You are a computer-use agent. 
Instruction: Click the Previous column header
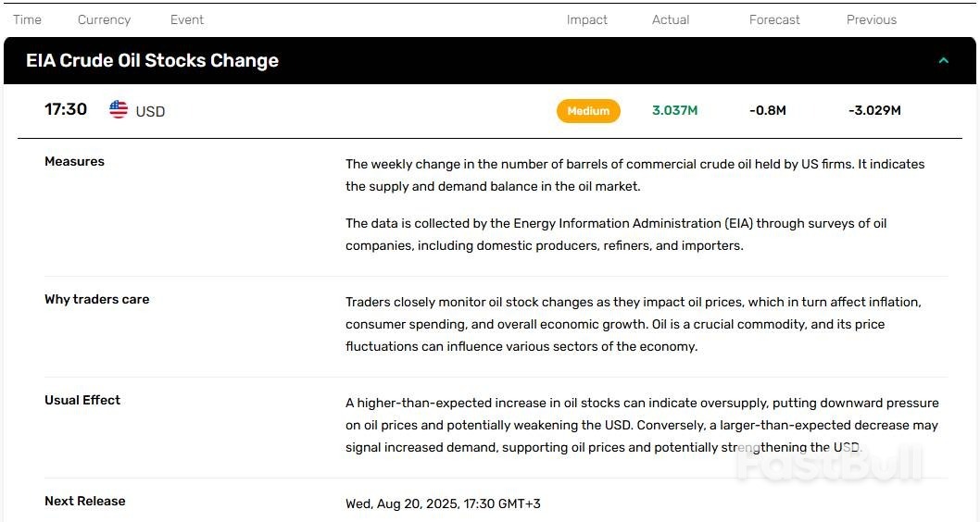coord(872,19)
